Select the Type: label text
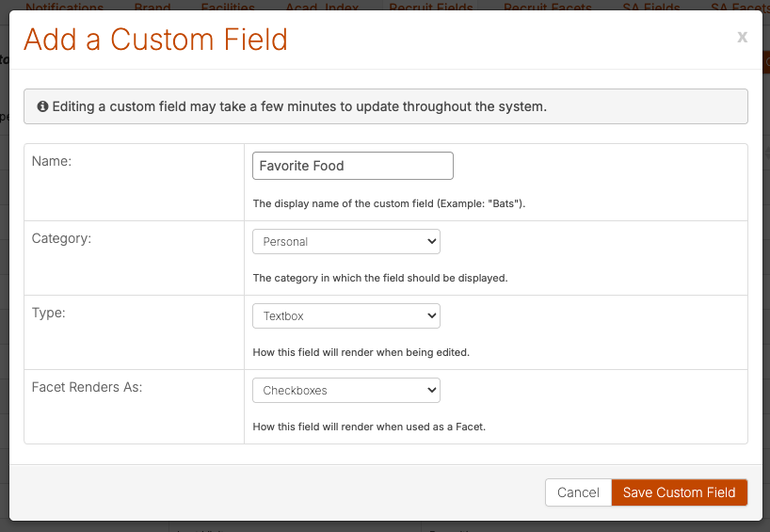 49,313
